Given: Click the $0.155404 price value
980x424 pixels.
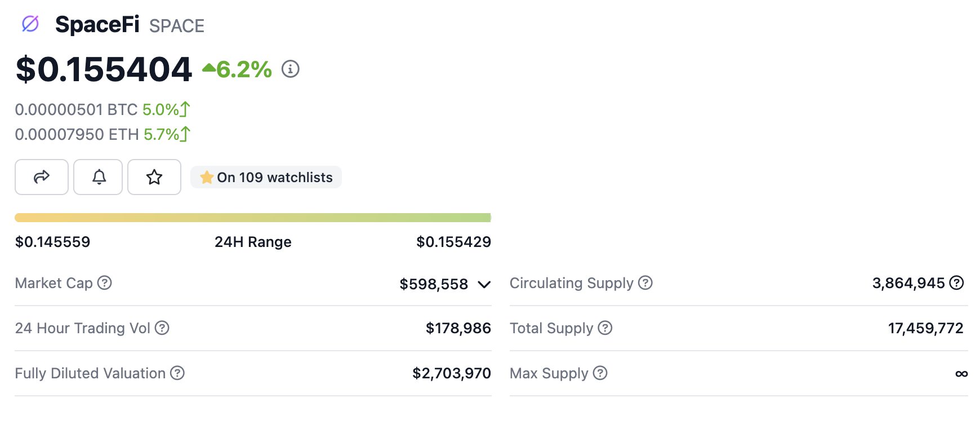Looking at the screenshot, I should pyautogui.click(x=104, y=69).
